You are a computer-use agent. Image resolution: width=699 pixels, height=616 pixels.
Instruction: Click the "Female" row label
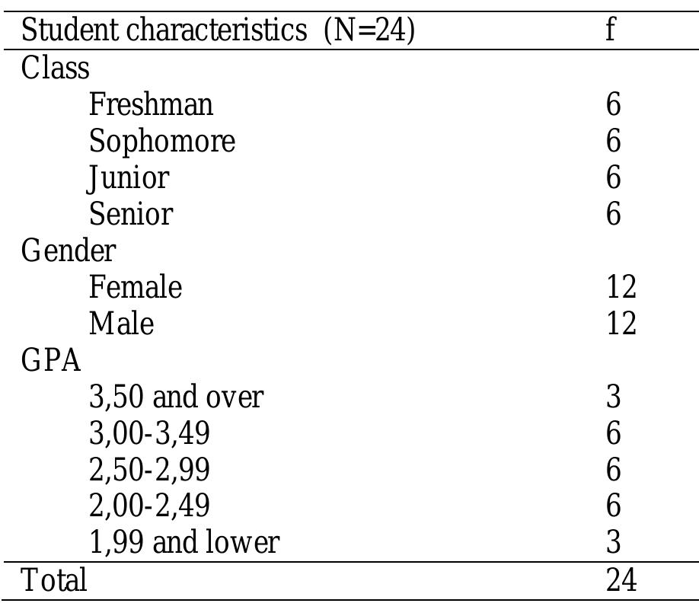tap(136, 287)
